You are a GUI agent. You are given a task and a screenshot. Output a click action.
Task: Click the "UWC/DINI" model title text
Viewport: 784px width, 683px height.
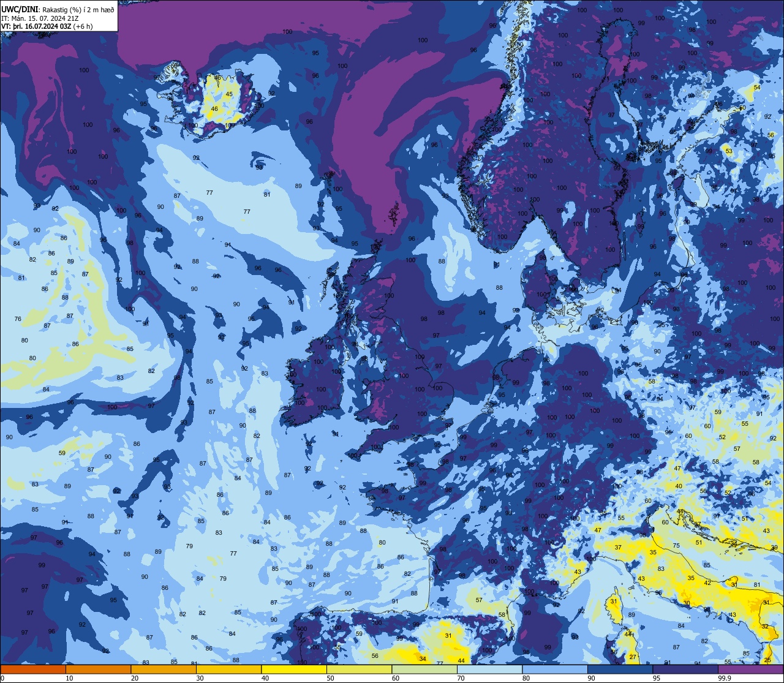coord(20,9)
